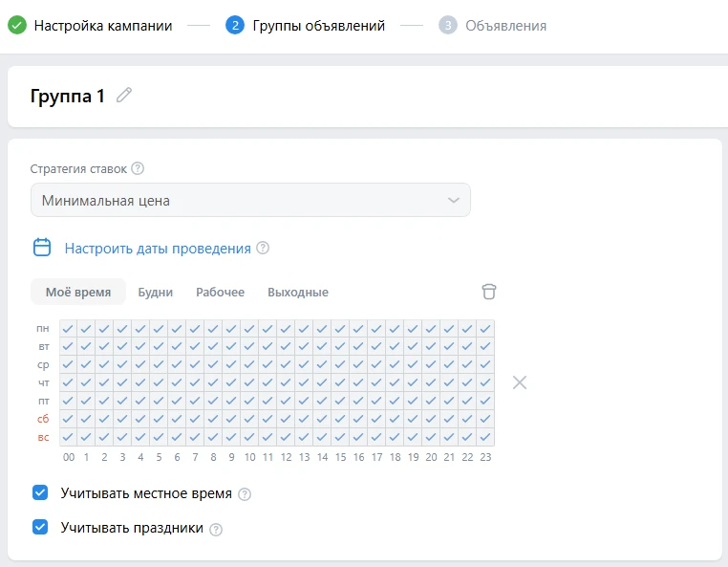
Task: Select the Рабочее schedule preset tab
Action: 220,293
